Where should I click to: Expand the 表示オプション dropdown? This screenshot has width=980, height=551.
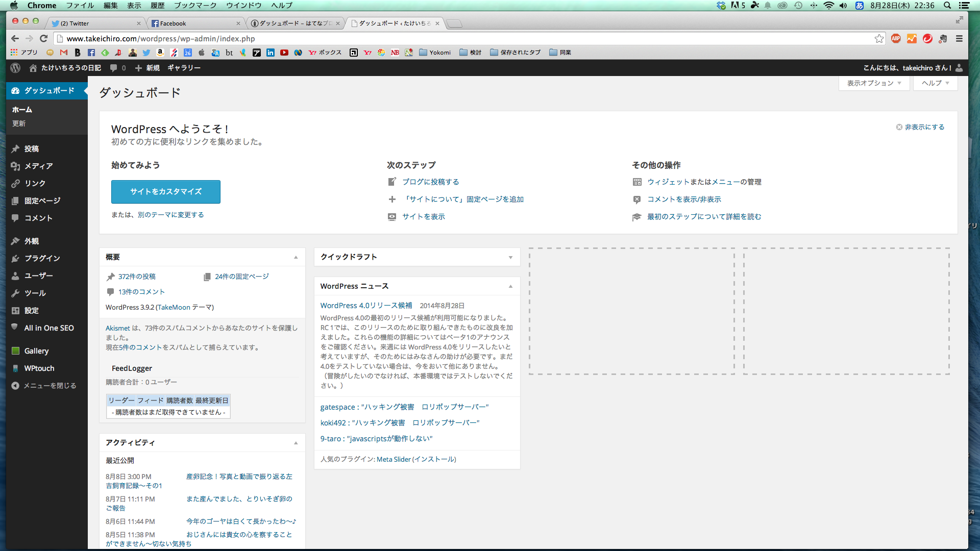tap(874, 83)
